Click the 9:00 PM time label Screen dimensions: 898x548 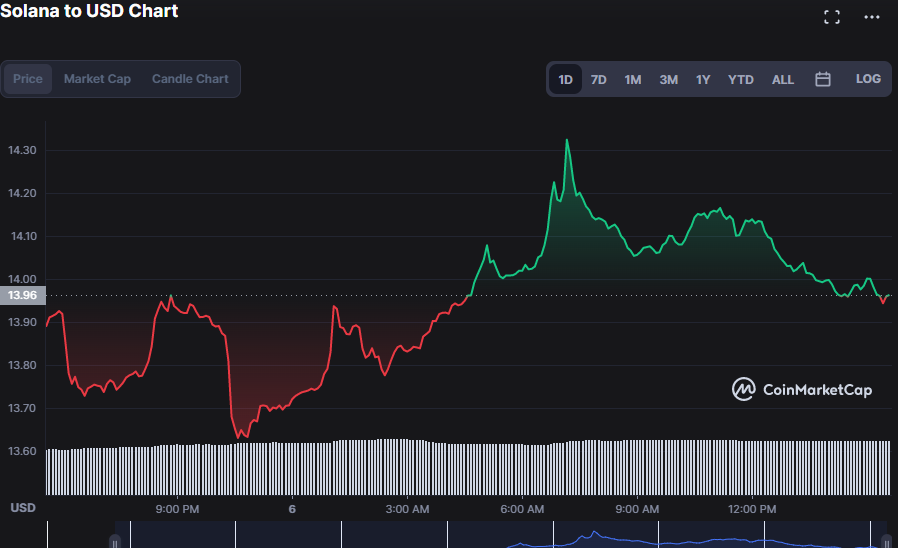178,509
